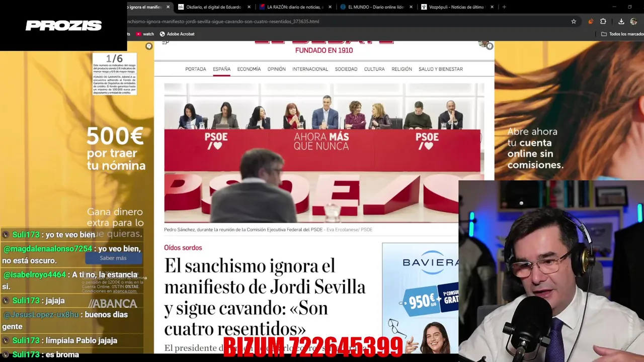Close the Okdiario tab
Viewport: 644px width, 362px height.
click(249, 7)
